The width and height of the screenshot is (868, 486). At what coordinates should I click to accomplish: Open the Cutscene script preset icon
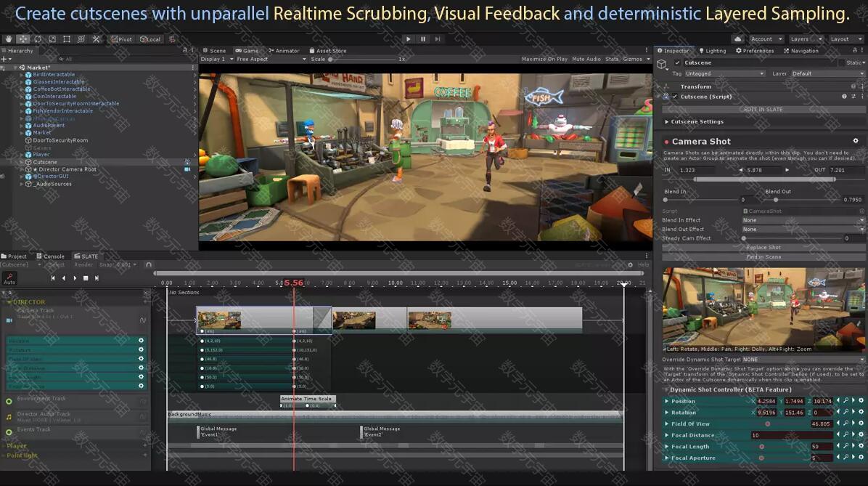pyautogui.click(x=853, y=97)
